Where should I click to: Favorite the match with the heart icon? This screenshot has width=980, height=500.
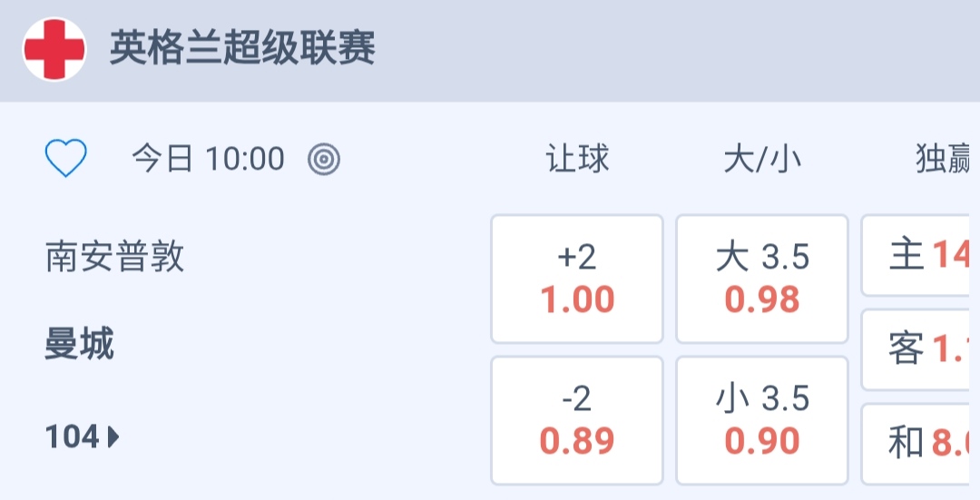point(66,160)
